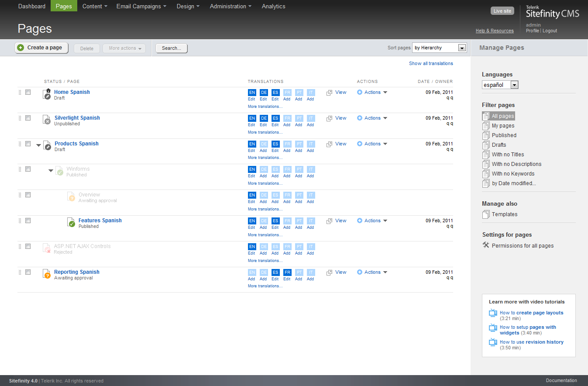Screen dimensions: 588x386
Task: Click the Silverlight Spanish unpublished status icon
Action: click(47, 120)
